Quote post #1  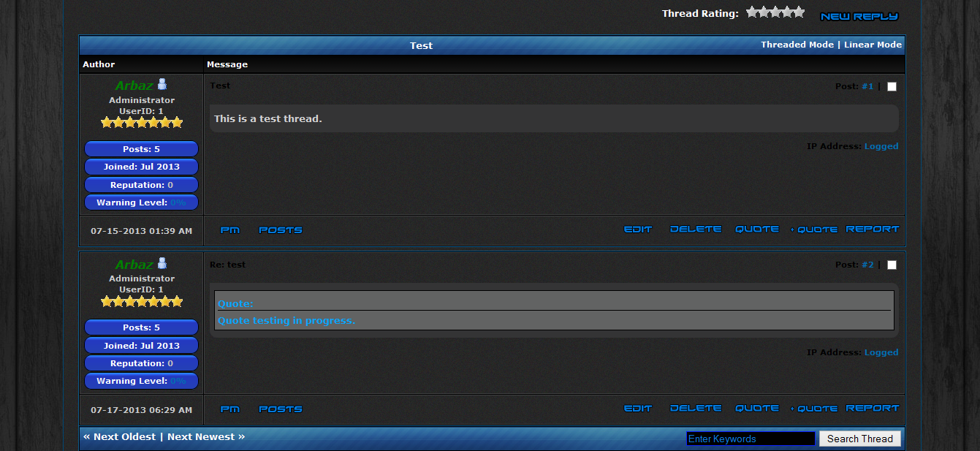tap(757, 230)
